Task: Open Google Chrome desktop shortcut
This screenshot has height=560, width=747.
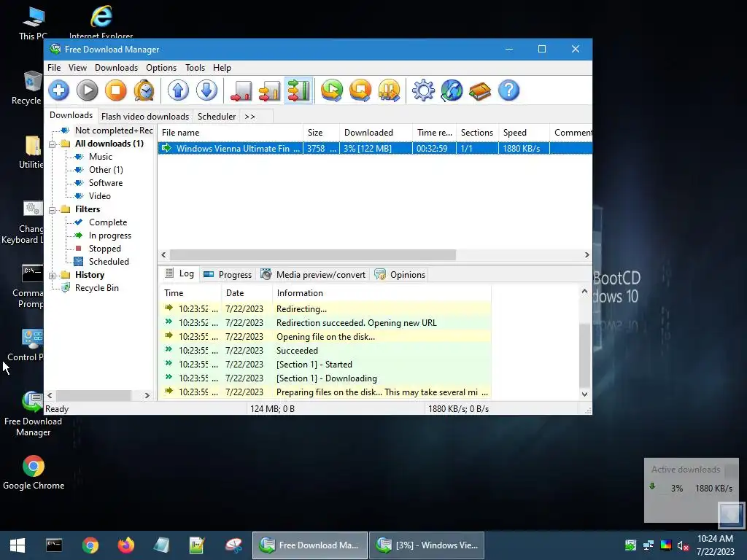Action: [x=34, y=472]
